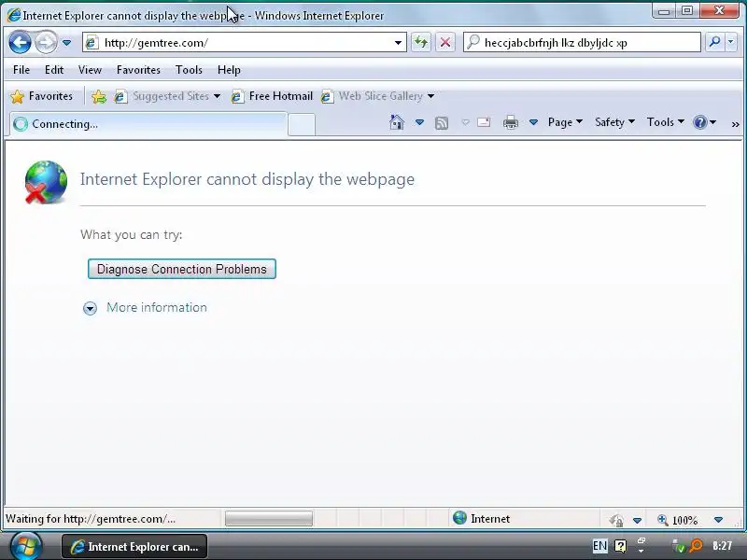Open the Favorites menu
The image size is (747, 560).
(x=138, y=70)
